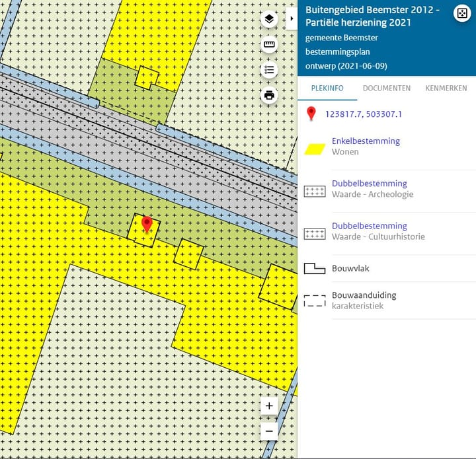
Task: Switch to the Kenmerken tab
Action: [x=446, y=88]
